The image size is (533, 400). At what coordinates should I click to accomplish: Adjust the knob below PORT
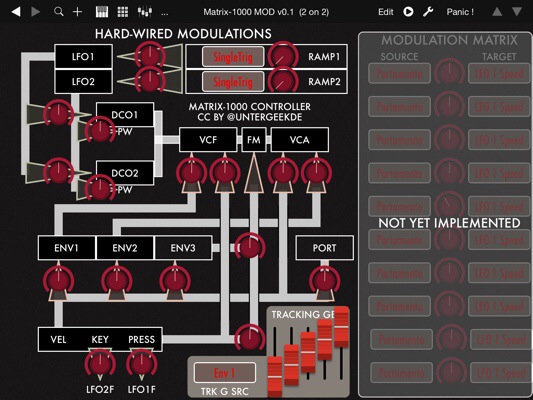click(324, 280)
